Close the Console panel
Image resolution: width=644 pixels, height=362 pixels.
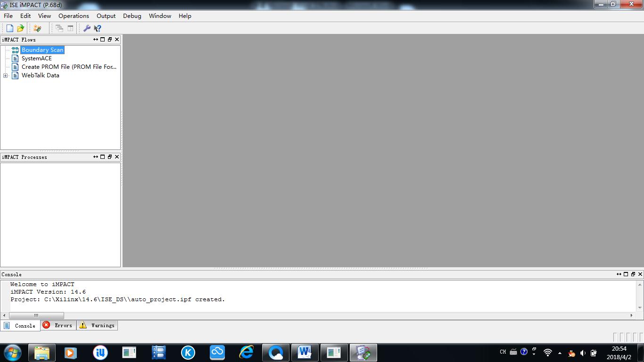(640, 274)
